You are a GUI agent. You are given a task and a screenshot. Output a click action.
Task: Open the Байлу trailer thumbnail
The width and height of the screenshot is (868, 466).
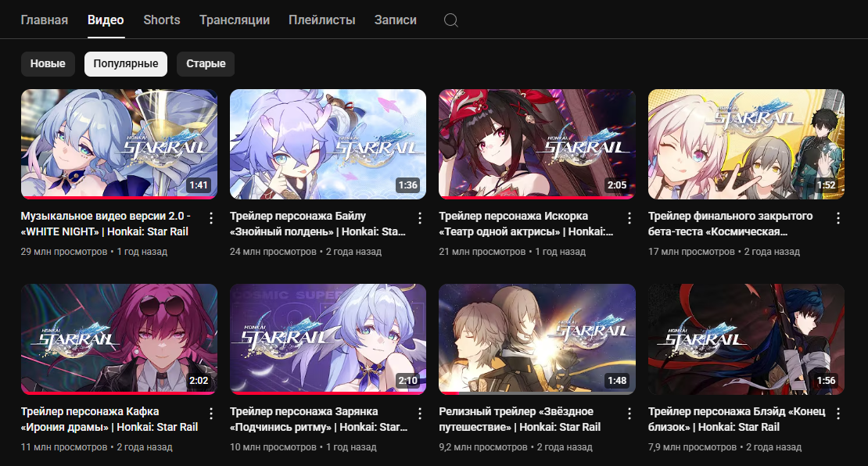pos(328,144)
